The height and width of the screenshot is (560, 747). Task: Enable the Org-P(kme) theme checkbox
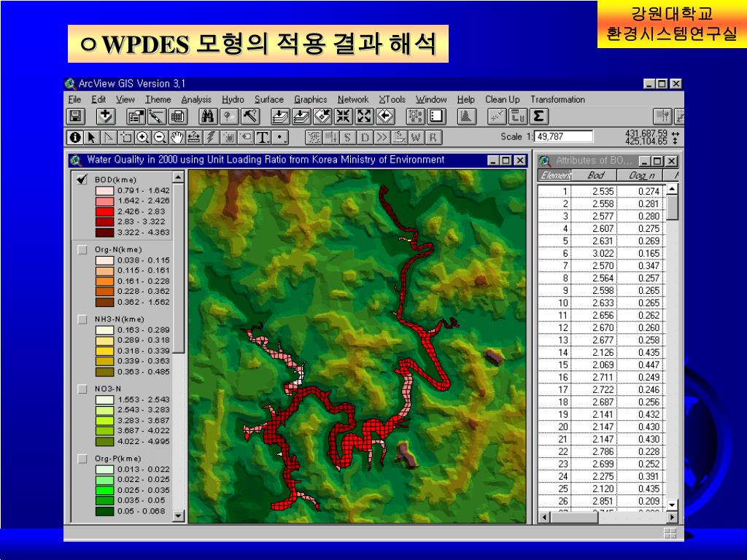click(82, 459)
